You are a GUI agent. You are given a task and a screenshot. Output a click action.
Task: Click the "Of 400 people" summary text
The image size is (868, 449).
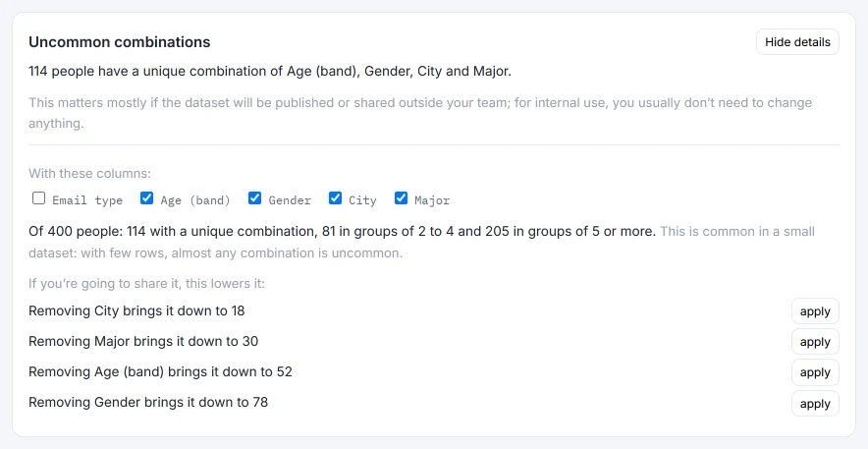[342, 231]
